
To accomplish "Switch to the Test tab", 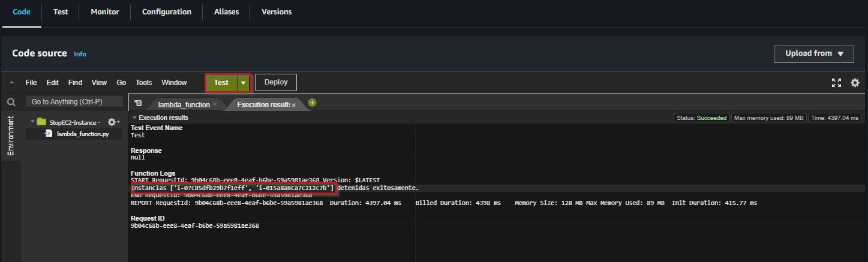I will click(x=61, y=12).
